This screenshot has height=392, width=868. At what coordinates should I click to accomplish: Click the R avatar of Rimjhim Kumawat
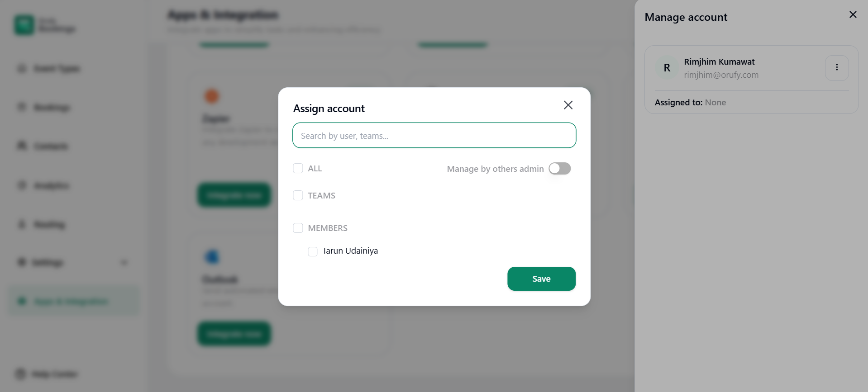point(667,68)
